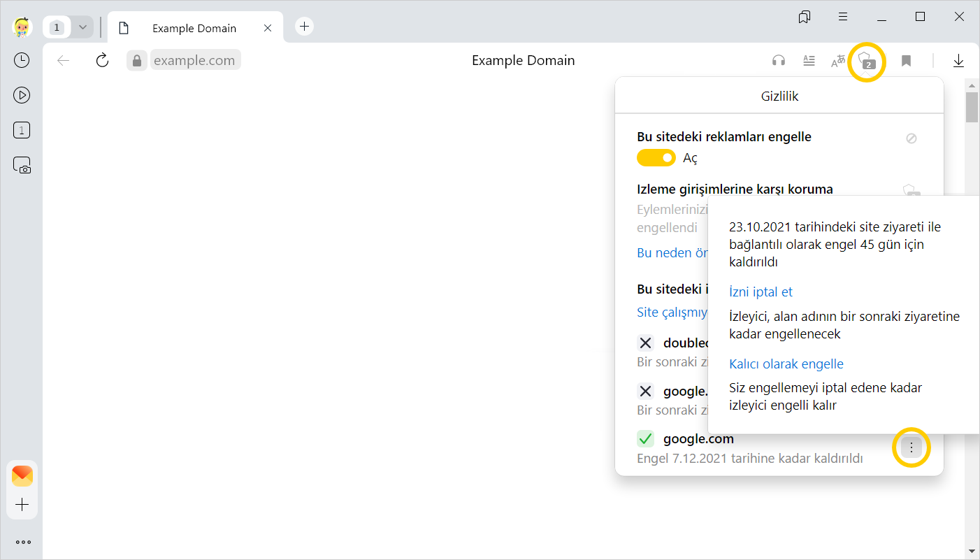The image size is (980, 560).
Task: Click the example.com address bar field
Action: [x=194, y=60]
